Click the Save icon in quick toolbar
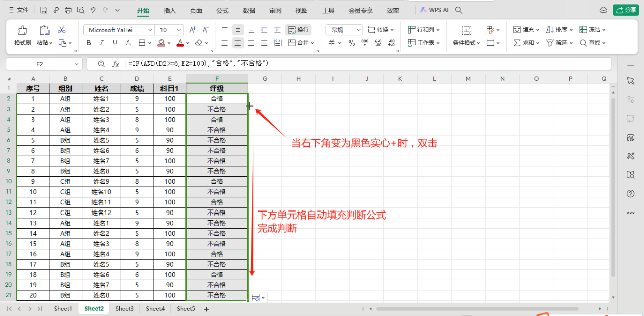This screenshot has height=316, width=644. click(x=44, y=10)
